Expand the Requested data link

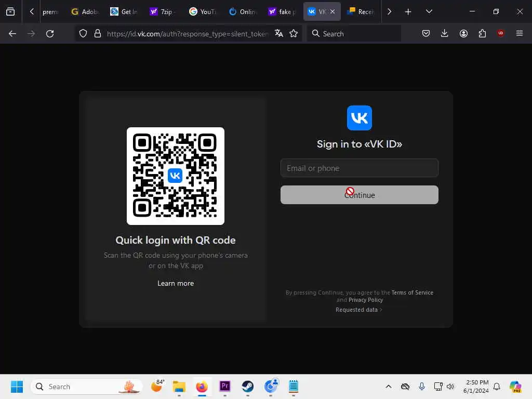(x=358, y=310)
